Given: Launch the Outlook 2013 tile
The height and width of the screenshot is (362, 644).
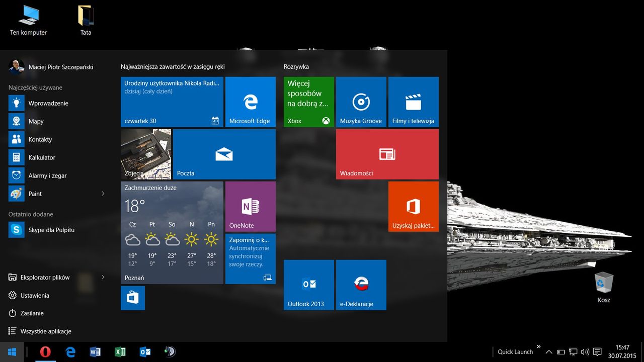Looking at the screenshot, I should point(309,285).
